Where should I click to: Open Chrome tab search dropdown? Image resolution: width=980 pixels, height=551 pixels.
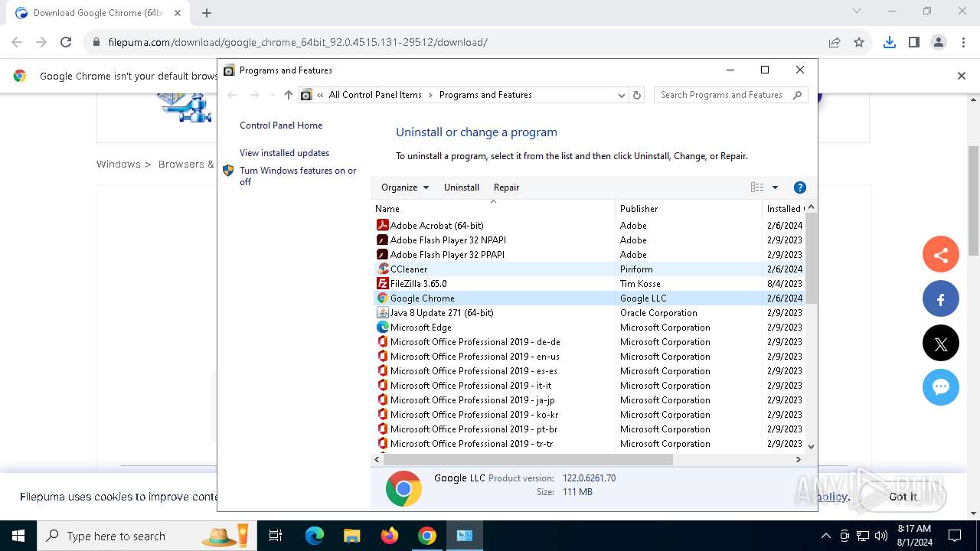pos(857,11)
